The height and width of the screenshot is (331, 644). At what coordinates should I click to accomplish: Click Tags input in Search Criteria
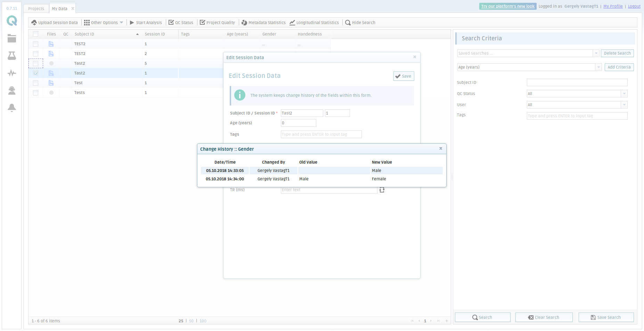click(577, 116)
